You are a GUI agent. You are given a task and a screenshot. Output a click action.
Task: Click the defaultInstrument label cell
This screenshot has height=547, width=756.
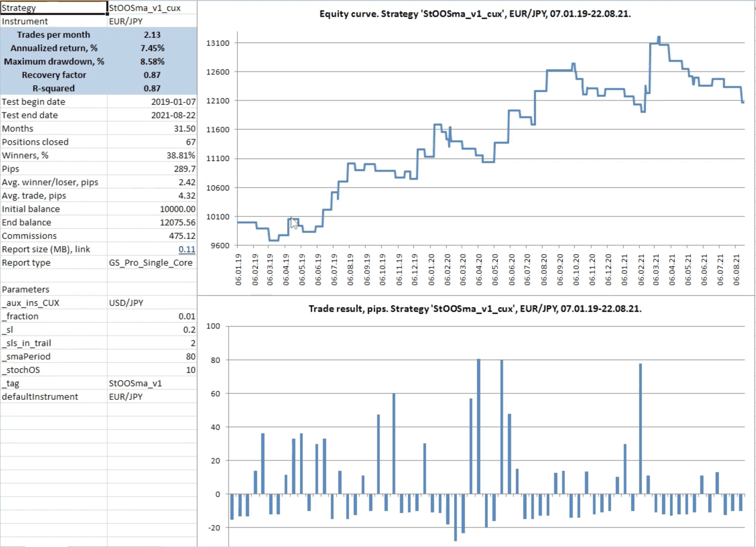(54, 396)
